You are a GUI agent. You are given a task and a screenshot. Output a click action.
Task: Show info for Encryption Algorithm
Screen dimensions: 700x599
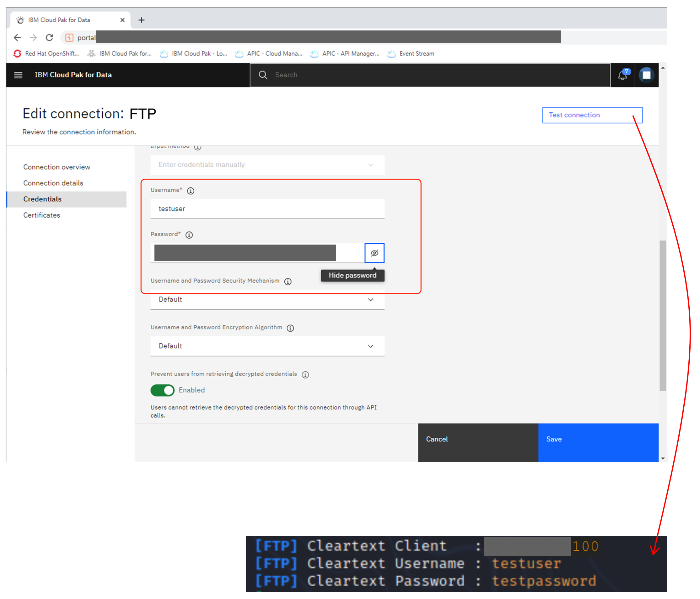point(290,328)
